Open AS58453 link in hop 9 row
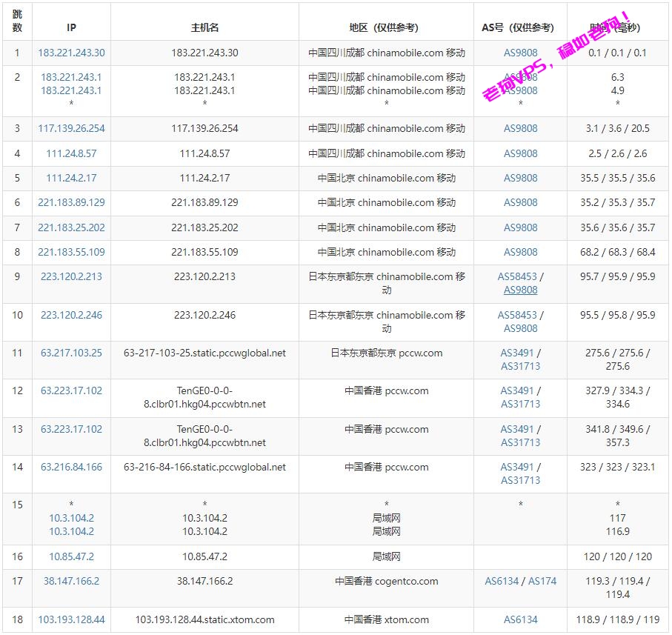This screenshot has height=635, width=672. (517, 276)
